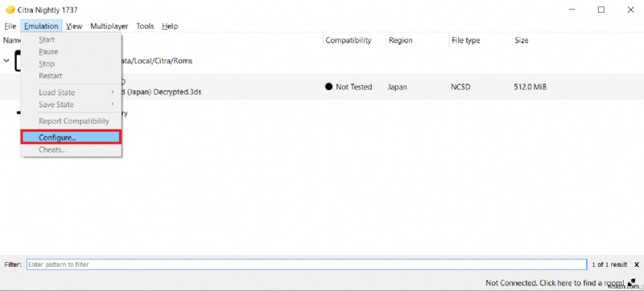The width and height of the screenshot is (644, 291).
Task: Select the Stop menu entry
Action: coord(71,64)
